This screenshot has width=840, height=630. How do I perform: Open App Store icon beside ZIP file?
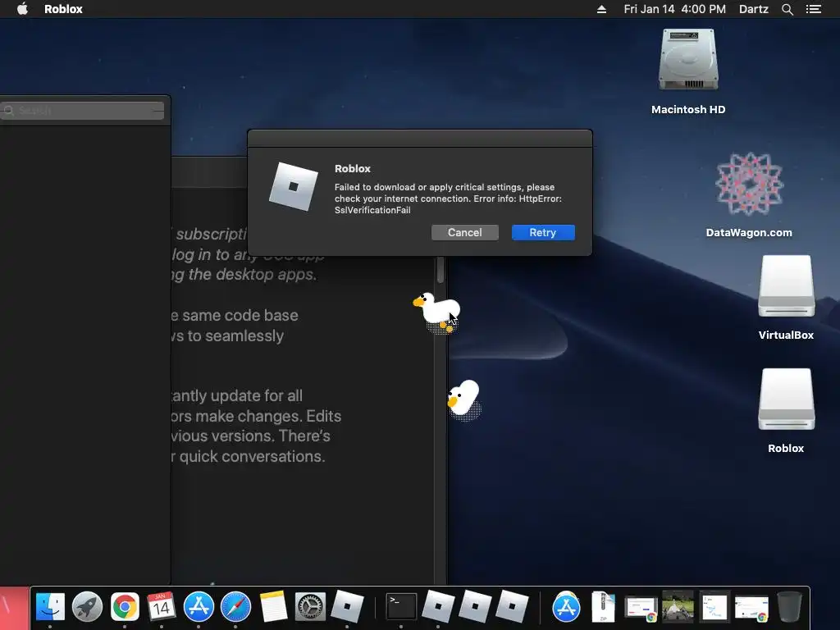click(x=566, y=607)
